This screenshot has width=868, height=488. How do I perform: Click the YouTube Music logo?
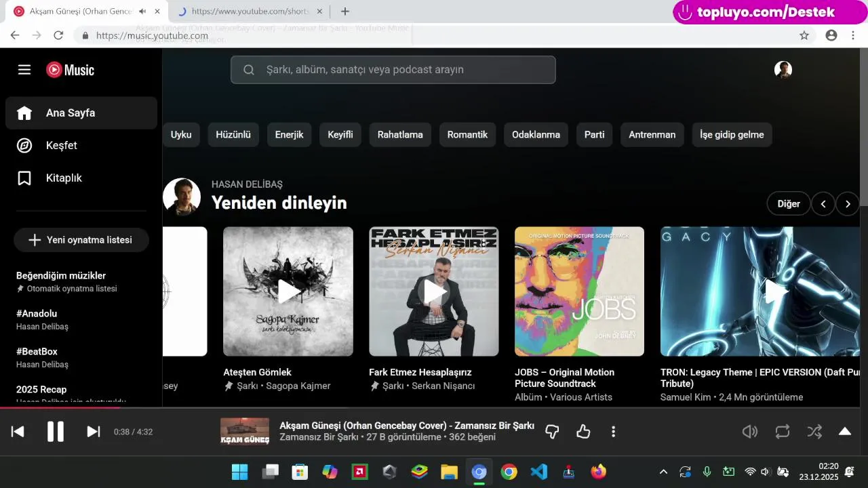pyautogui.click(x=71, y=70)
